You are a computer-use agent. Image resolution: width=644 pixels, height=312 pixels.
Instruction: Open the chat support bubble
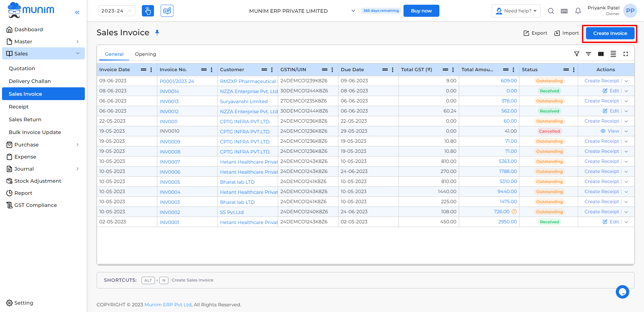click(x=622, y=292)
